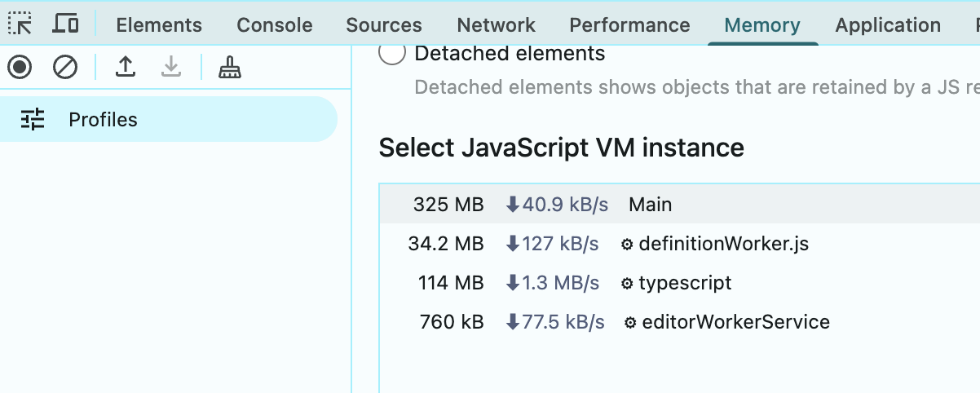
Task: Click the record heap snapshot icon
Action: 20,67
